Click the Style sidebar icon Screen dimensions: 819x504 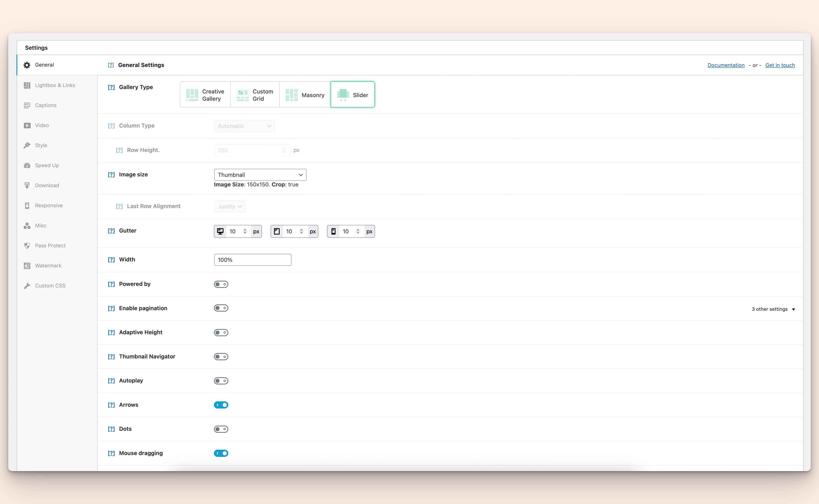tap(27, 145)
